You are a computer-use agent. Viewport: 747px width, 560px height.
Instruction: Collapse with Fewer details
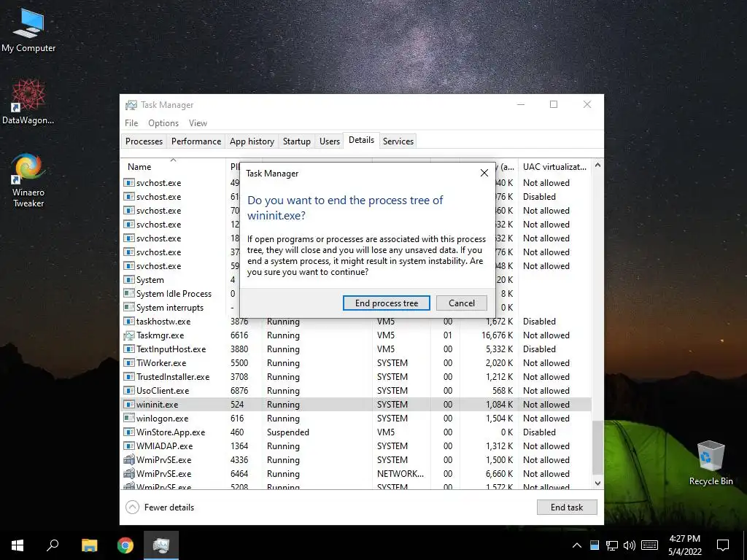point(160,507)
